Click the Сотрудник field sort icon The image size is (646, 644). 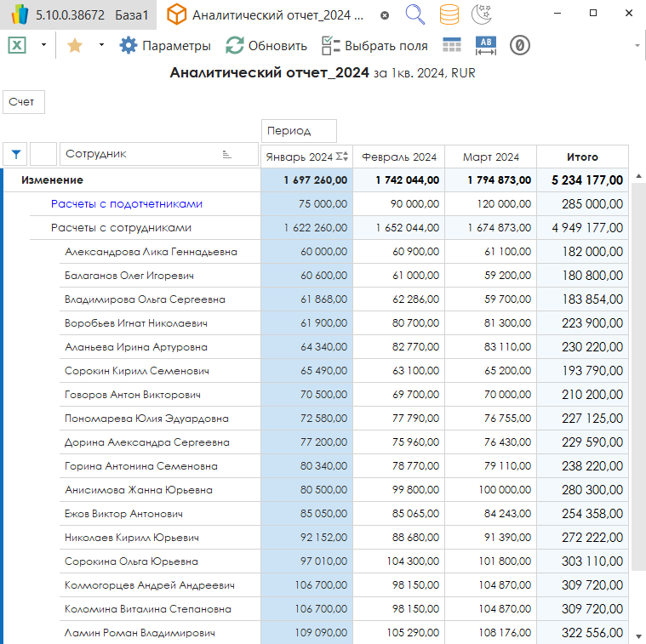coord(226,154)
